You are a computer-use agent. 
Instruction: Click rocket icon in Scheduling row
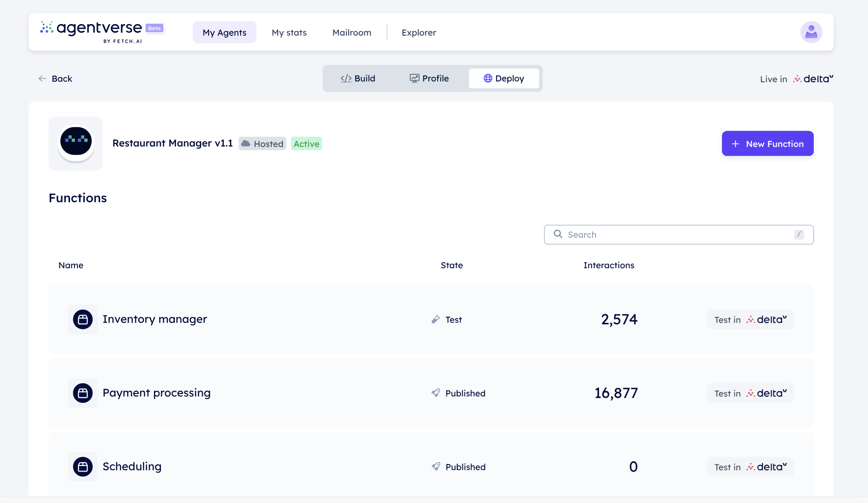click(435, 466)
